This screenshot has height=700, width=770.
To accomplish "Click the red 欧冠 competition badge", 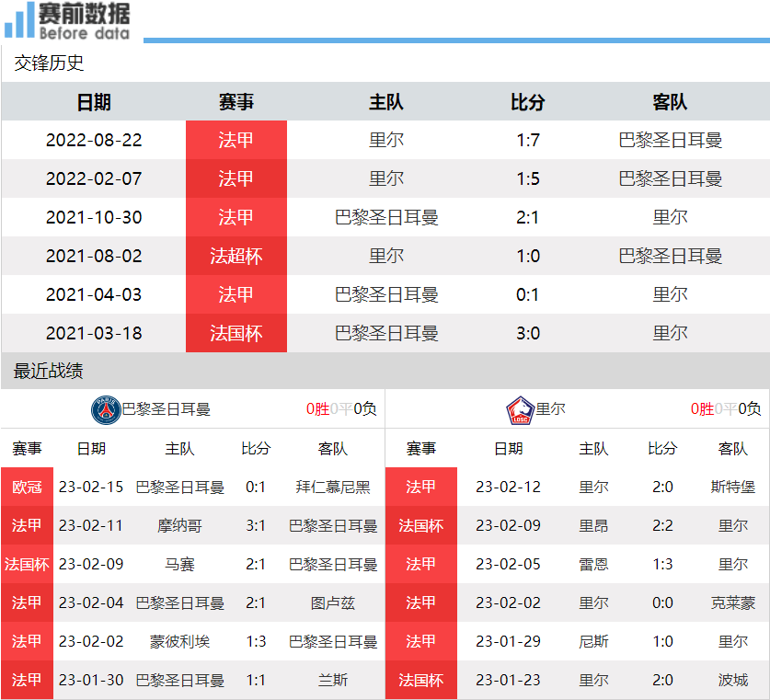I will (27, 487).
